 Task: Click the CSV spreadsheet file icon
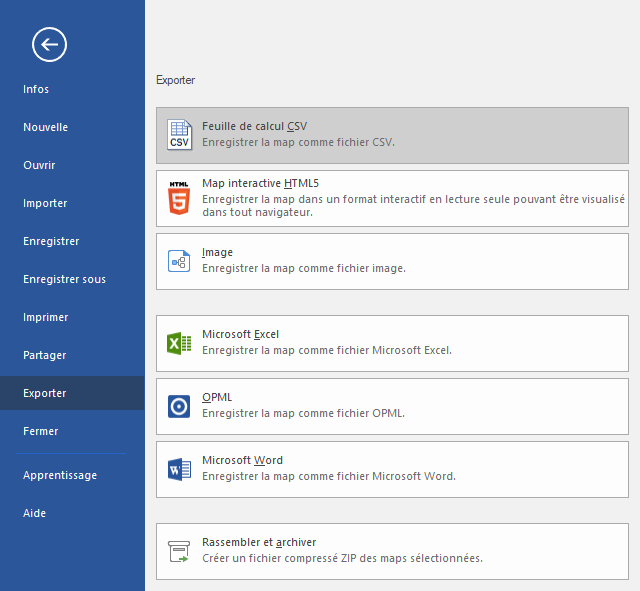179,135
